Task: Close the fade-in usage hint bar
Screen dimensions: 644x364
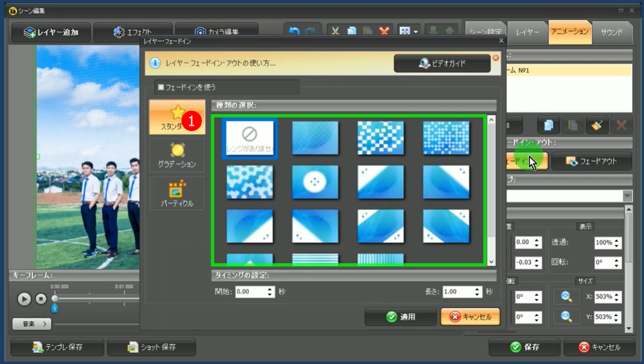Action: 495,58
